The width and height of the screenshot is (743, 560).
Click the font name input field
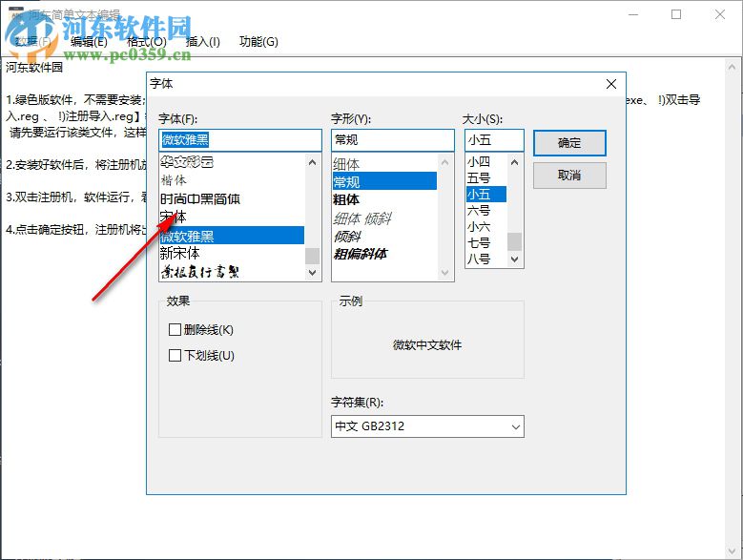point(240,140)
